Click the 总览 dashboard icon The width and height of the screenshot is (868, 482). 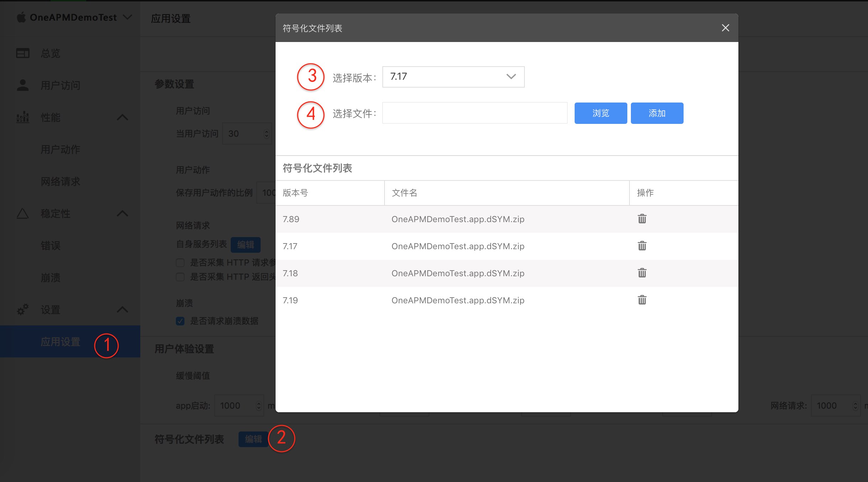(23, 53)
